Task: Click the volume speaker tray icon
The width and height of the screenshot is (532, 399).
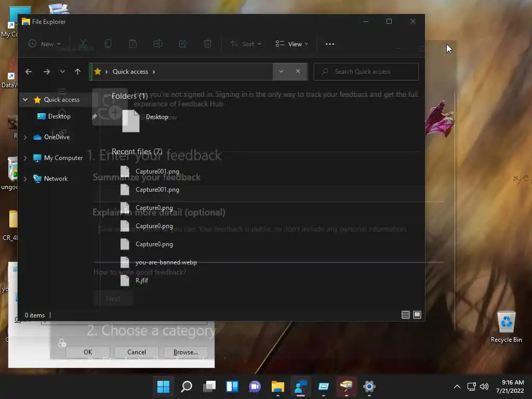Action: pyautogui.click(x=484, y=387)
